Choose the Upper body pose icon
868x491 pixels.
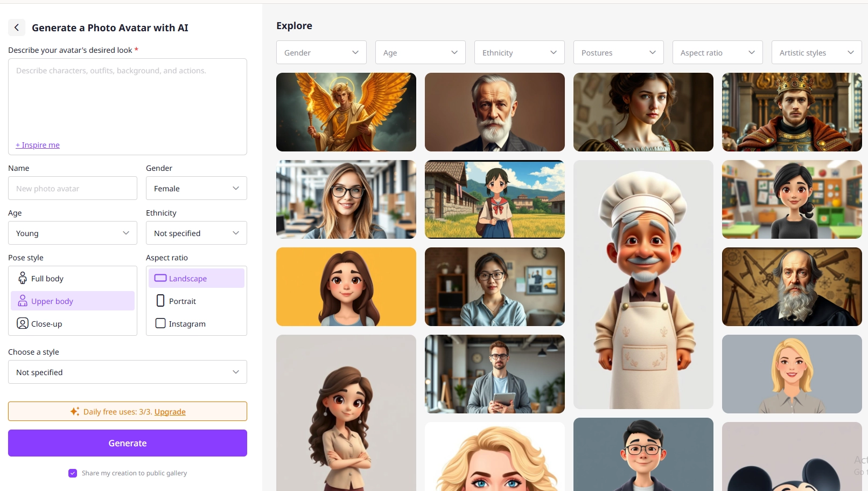23,301
